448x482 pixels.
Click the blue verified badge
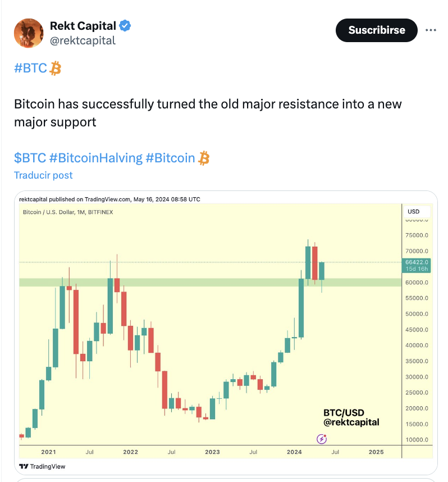(x=125, y=26)
